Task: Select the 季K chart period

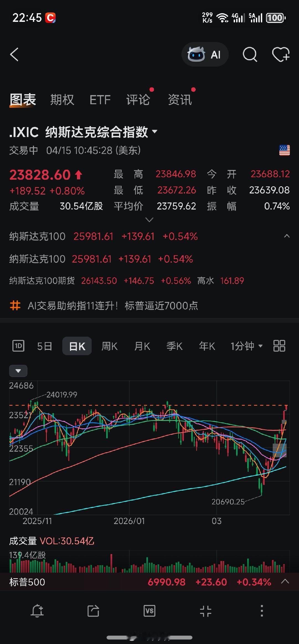Action: click(174, 346)
